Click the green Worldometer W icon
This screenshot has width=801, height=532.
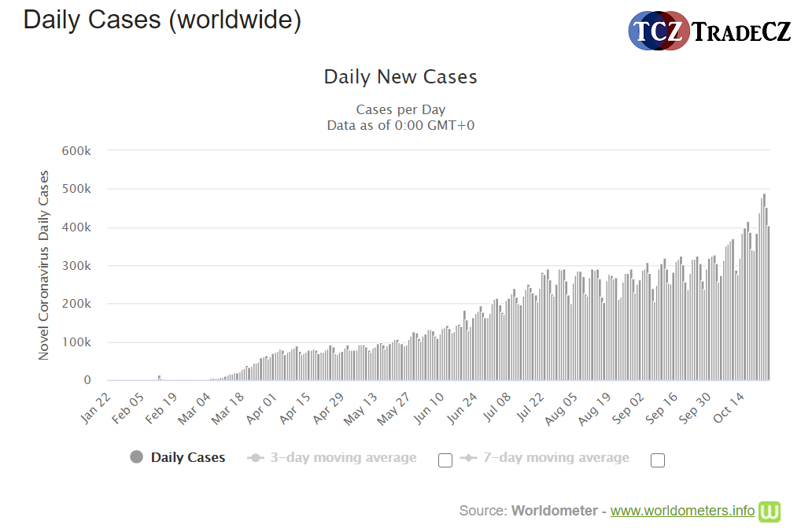pyautogui.click(x=769, y=511)
